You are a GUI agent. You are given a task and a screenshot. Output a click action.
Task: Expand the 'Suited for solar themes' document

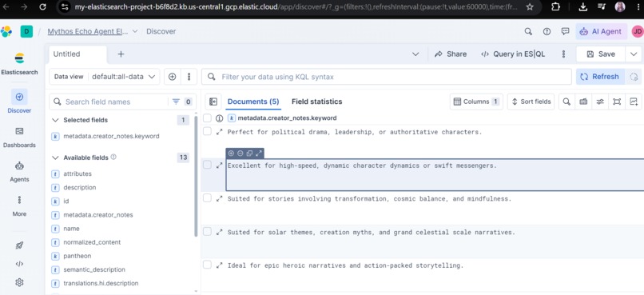(219, 232)
